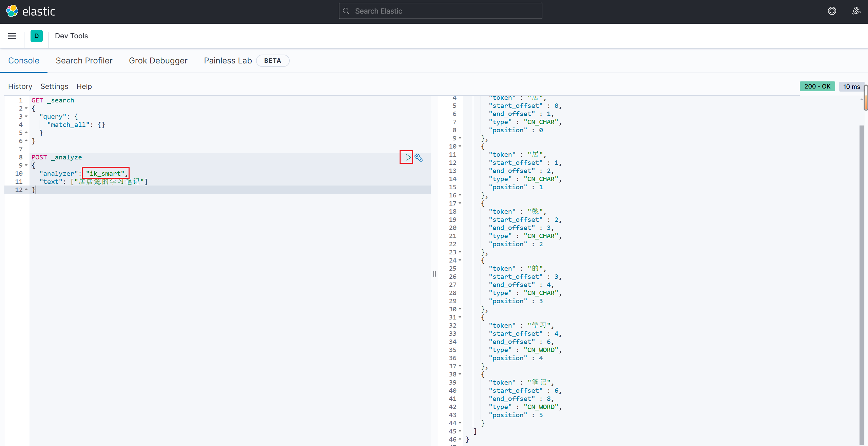The height and width of the screenshot is (446, 868).
Task: Toggle output fold arrow at line 30
Action: [x=460, y=309]
